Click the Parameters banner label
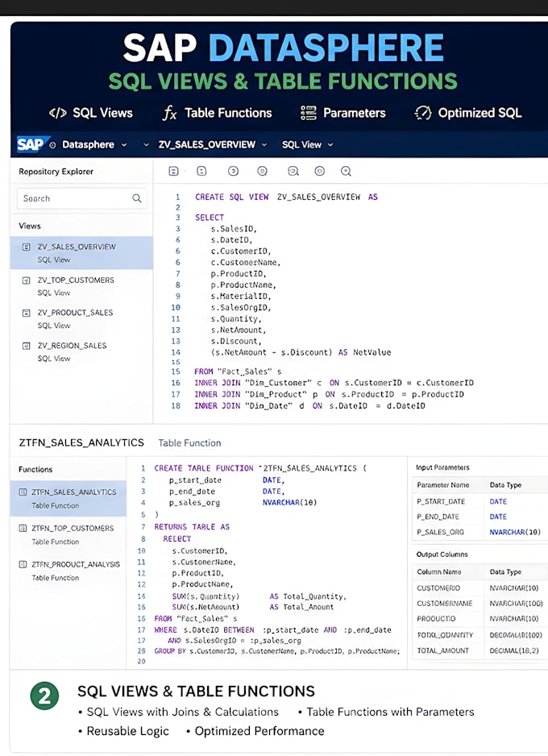This screenshot has width=548, height=756. pos(355,113)
